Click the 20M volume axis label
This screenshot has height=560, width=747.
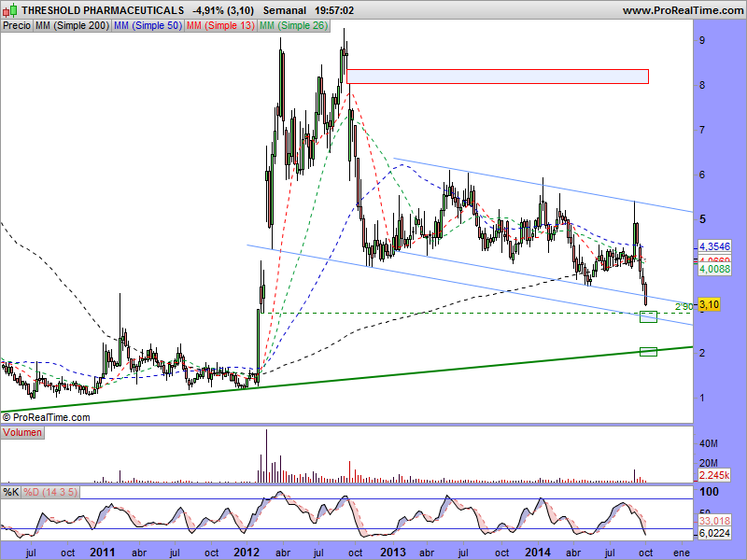point(709,463)
